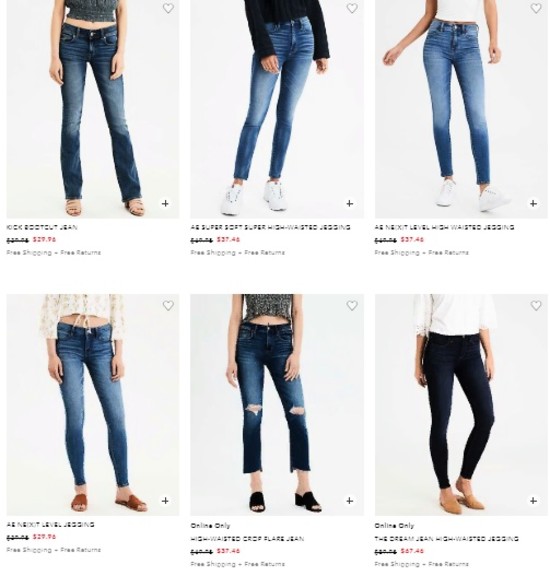This screenshot has width=550, height=576.
Task: Click plus icon on Dream Jean image
Action: coord(533,500)
